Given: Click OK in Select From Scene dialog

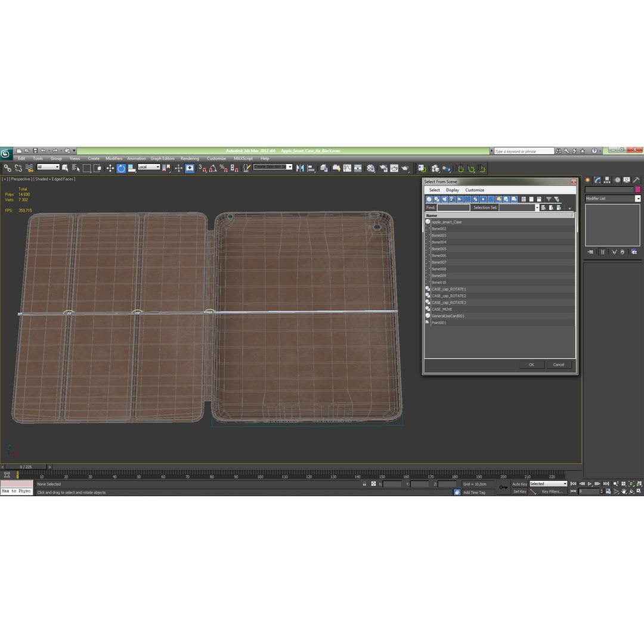Looking at the screenshot, I should 531,365.
